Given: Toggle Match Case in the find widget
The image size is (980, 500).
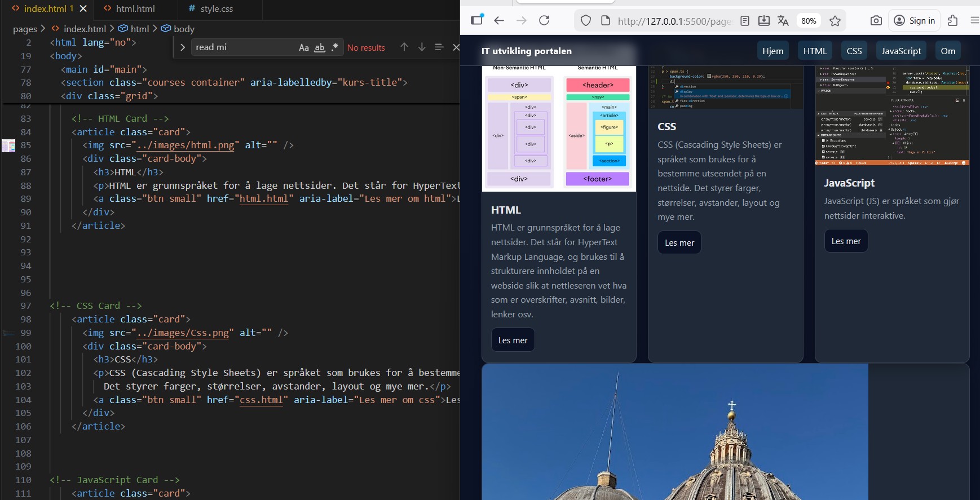Looking at the screenshot, I should [304, 47].
